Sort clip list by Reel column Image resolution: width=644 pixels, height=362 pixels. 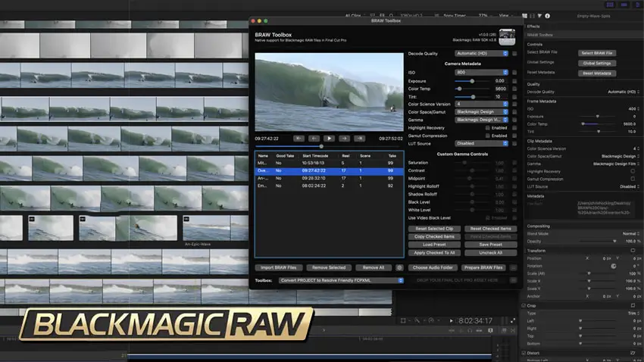[345, 156]
